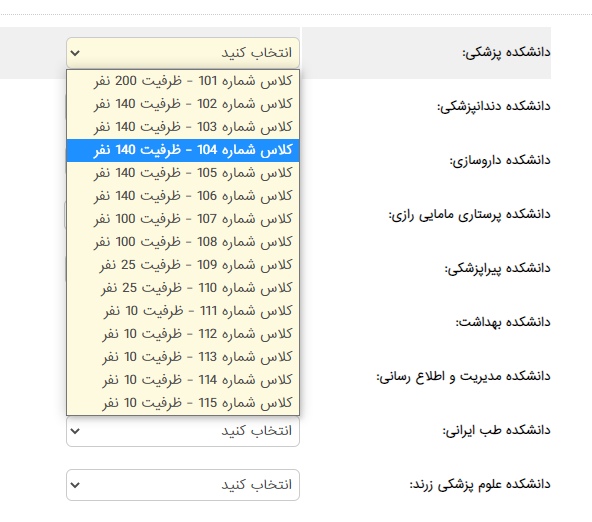
Task: Select class number 102 option
Action: 183,104
